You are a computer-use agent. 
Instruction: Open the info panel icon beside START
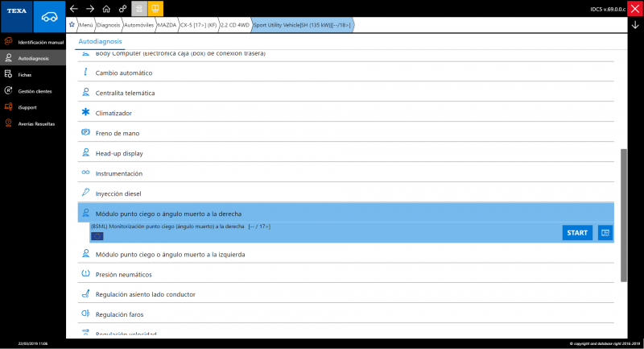coord(605,232)
